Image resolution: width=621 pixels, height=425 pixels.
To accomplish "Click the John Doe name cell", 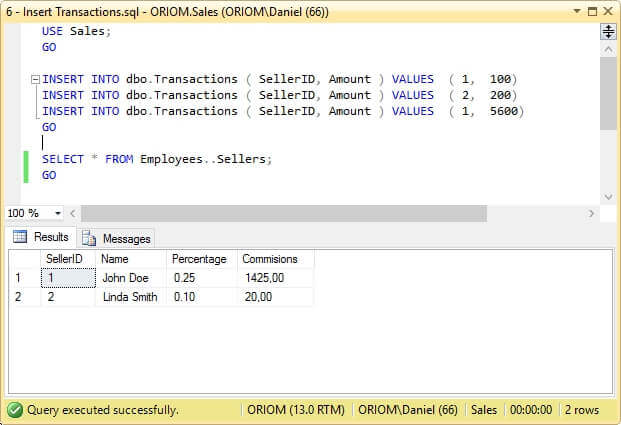I will click(x=131, y=278).
